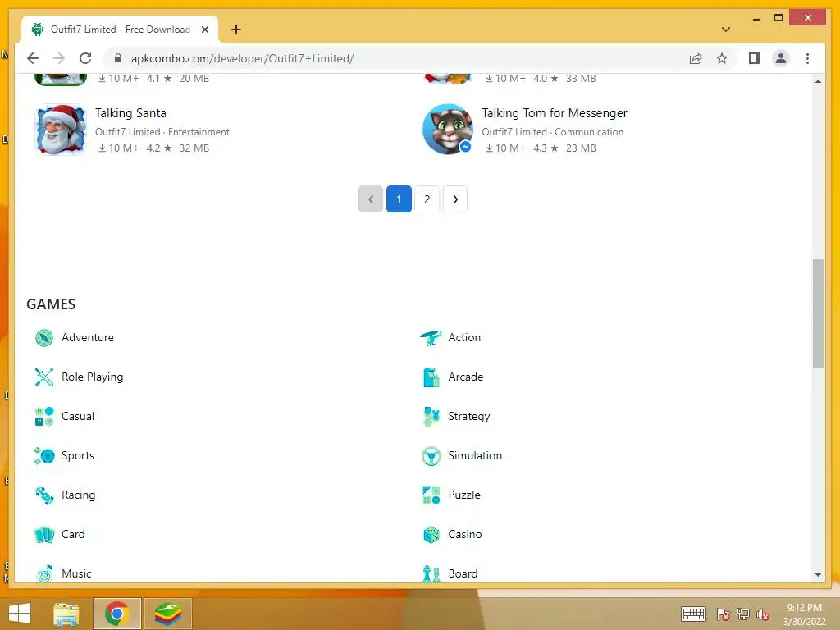Open the Sports games link

(x=78, y=456)
